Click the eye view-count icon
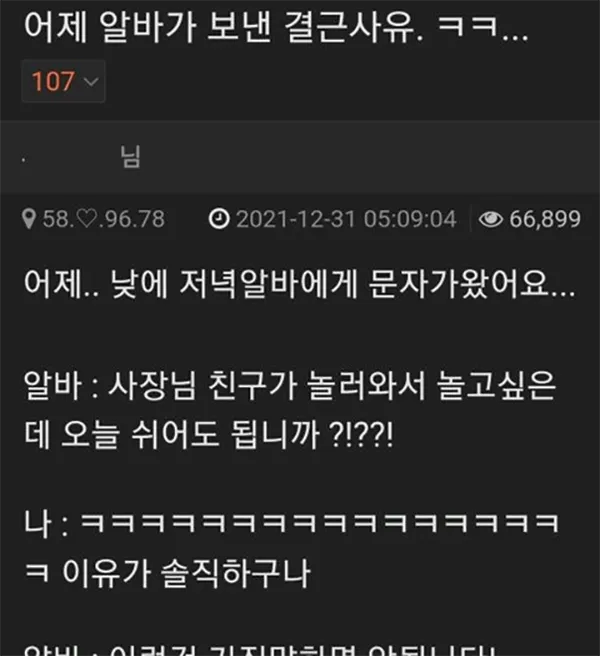This screenshot has width=600, height=656. pos(490,219)
